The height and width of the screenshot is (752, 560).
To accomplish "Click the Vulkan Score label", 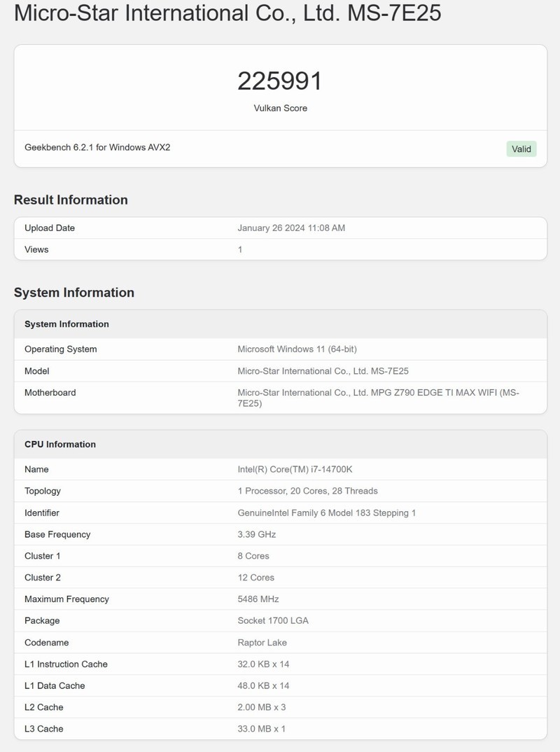I will tap(280, 108).
